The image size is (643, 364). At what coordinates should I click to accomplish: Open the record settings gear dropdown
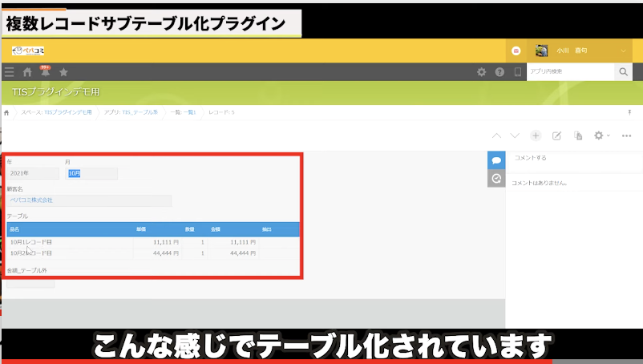pyautogui.click(x=601, y=135)
